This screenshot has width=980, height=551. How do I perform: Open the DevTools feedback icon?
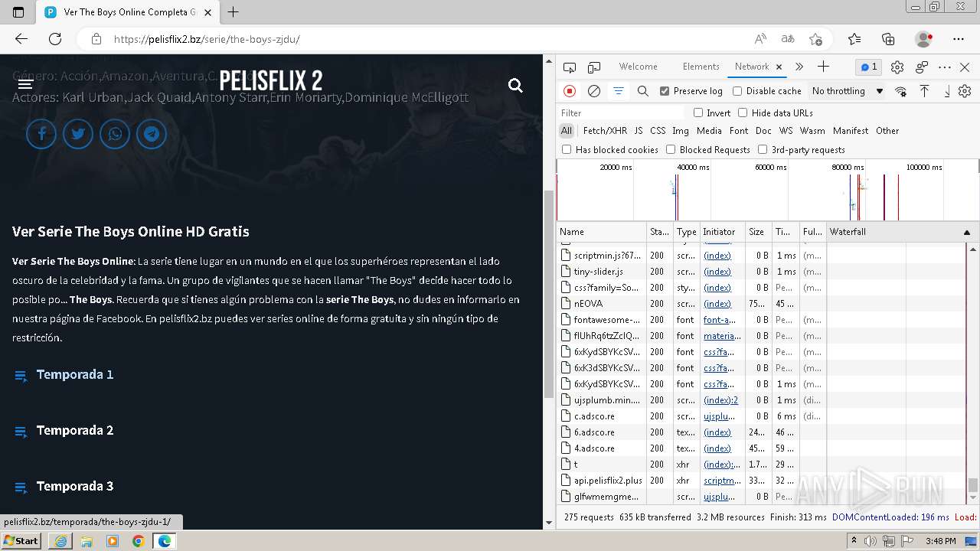[x=922, y=67]
